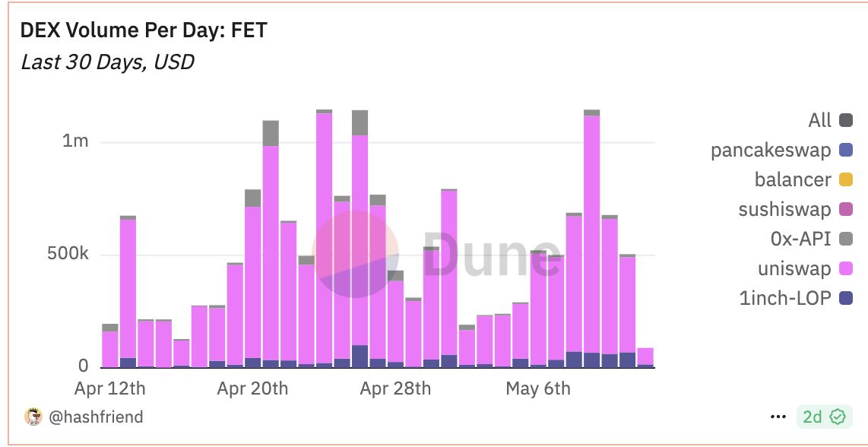
Task: Click the green verified checkmark icon
Action: (838, 417)
